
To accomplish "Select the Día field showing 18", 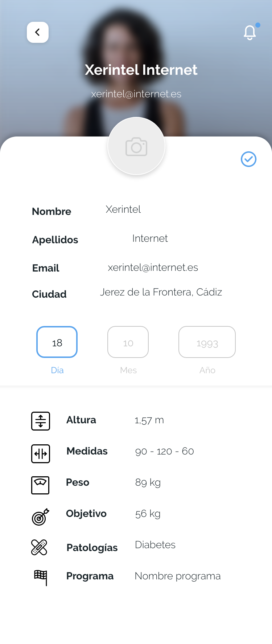I will (x=57, y=342).
